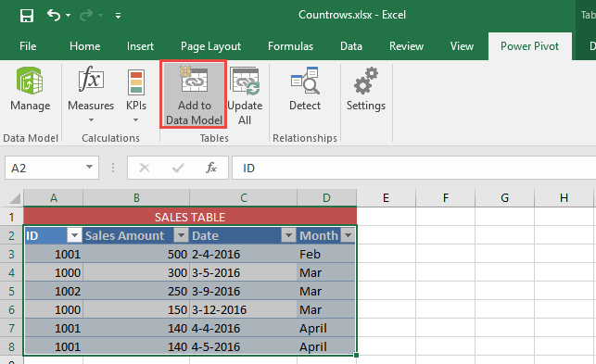Click the date cell 3-9-2016
This screenshot has width=596, height=364.
coord(244,291)
